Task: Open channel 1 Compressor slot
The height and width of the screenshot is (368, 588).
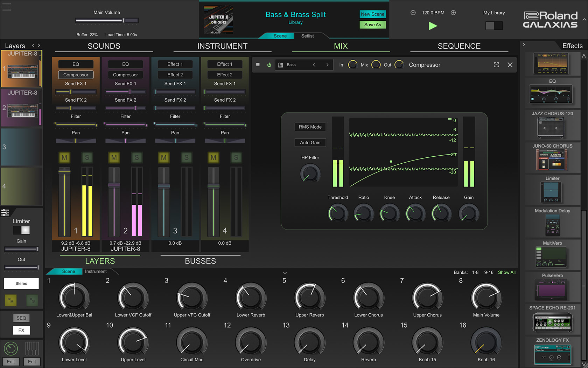Action: coord(76,75)
